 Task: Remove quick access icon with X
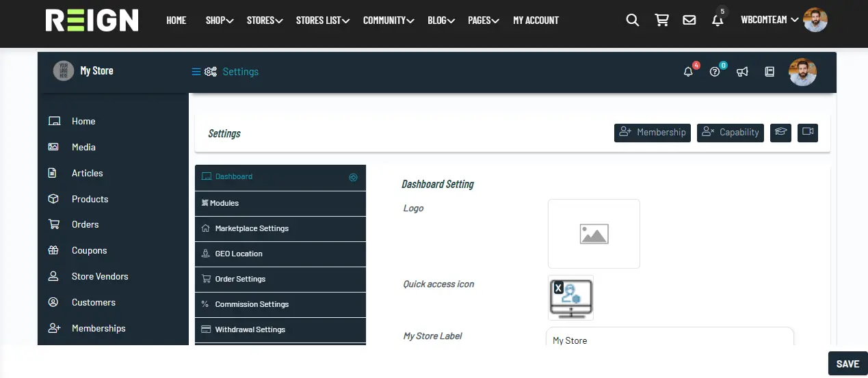[558, 288]
